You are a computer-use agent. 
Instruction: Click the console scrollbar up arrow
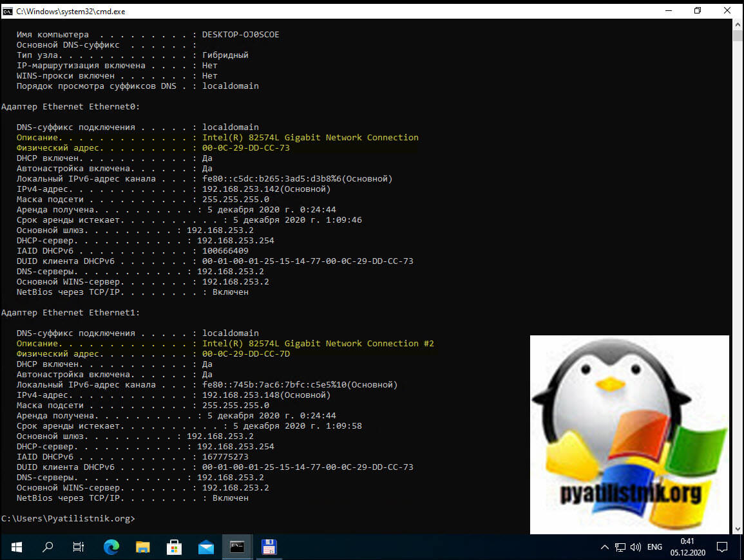[738, 24]
